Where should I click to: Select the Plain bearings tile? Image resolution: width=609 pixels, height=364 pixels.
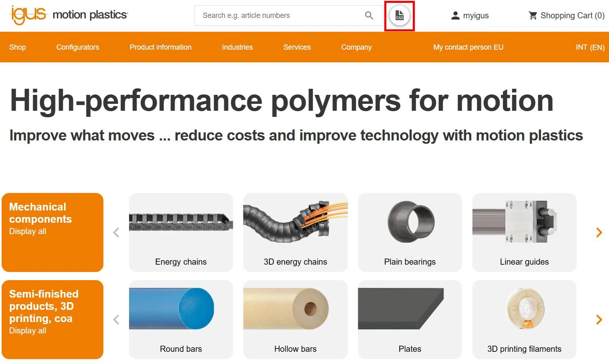point(410,232)
